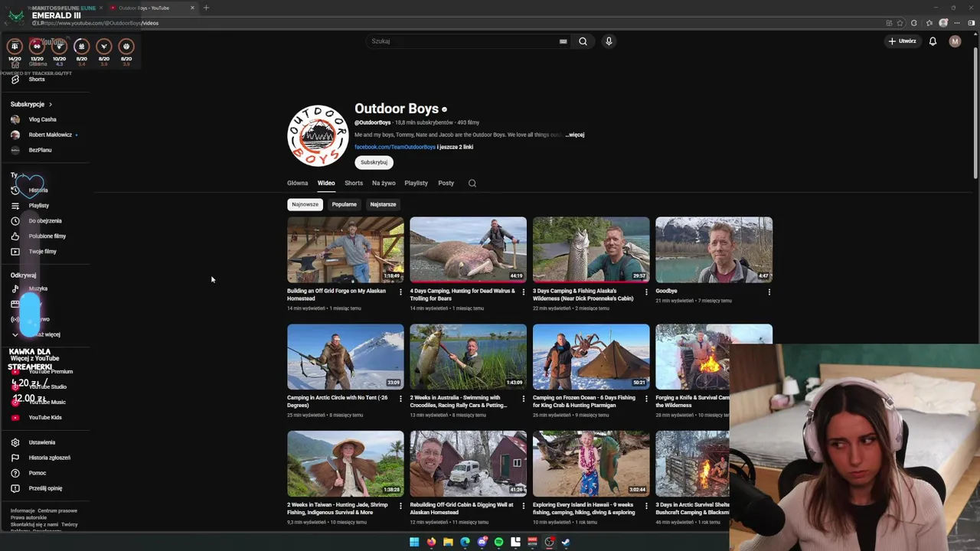Viewport: 980px width, 551px height.
Task: Open options for Rebuilding Off-Grid Cabin video
Action: 524,505
